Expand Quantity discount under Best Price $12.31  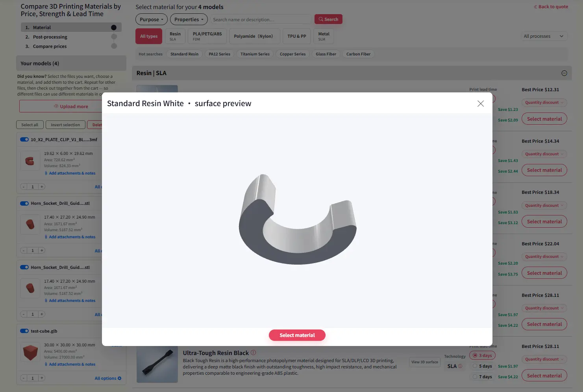tap(544, 103)
